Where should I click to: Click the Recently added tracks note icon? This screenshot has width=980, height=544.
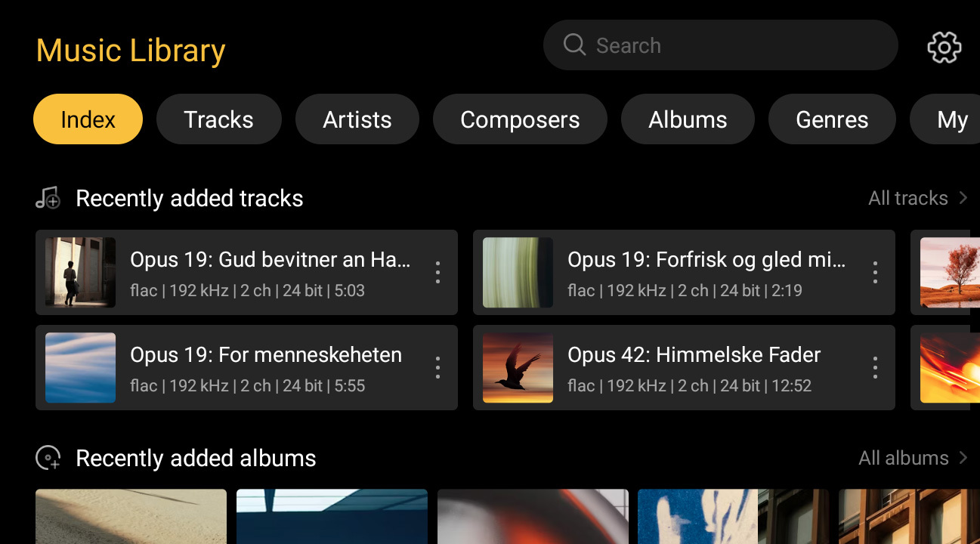click(48, 198)
